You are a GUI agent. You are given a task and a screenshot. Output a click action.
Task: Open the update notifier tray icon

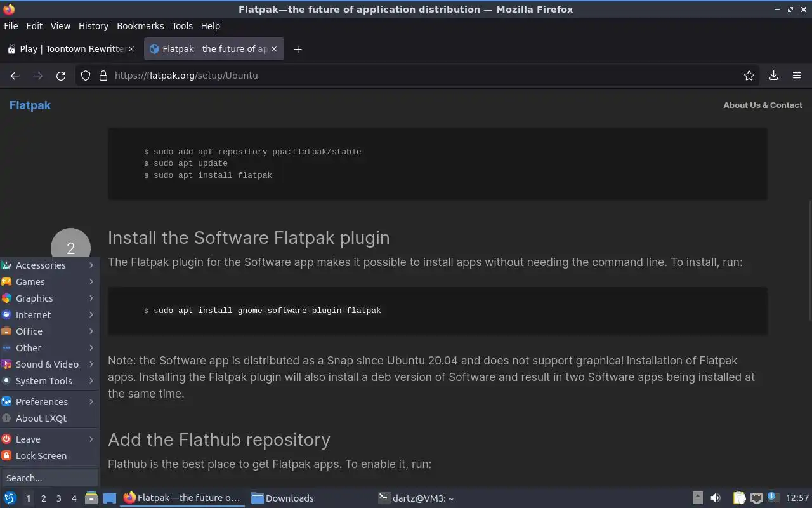coord(773,497)
